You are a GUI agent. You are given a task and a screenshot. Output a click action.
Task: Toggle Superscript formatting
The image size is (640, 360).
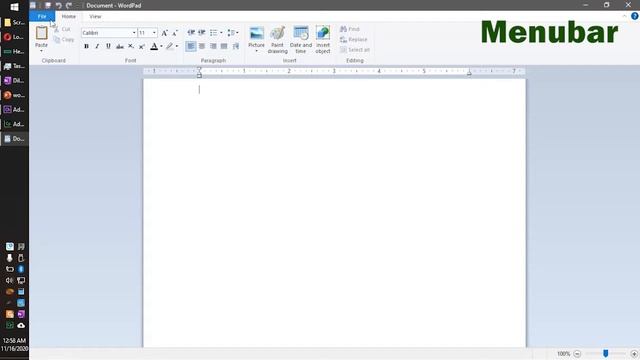pyautogui.click(x=142, y=46)
